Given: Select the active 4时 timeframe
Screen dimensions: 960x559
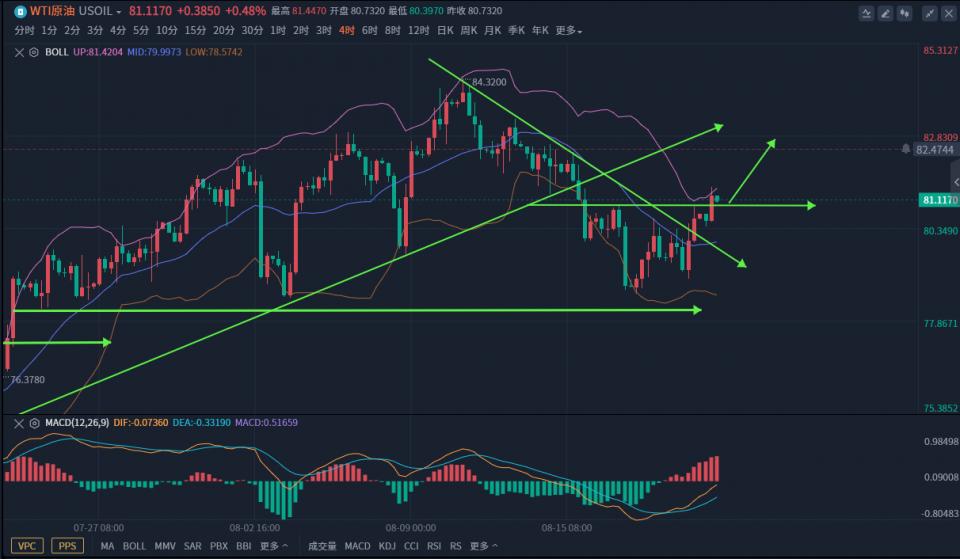Looking at the screenshot, I should (x=347, y=31).
